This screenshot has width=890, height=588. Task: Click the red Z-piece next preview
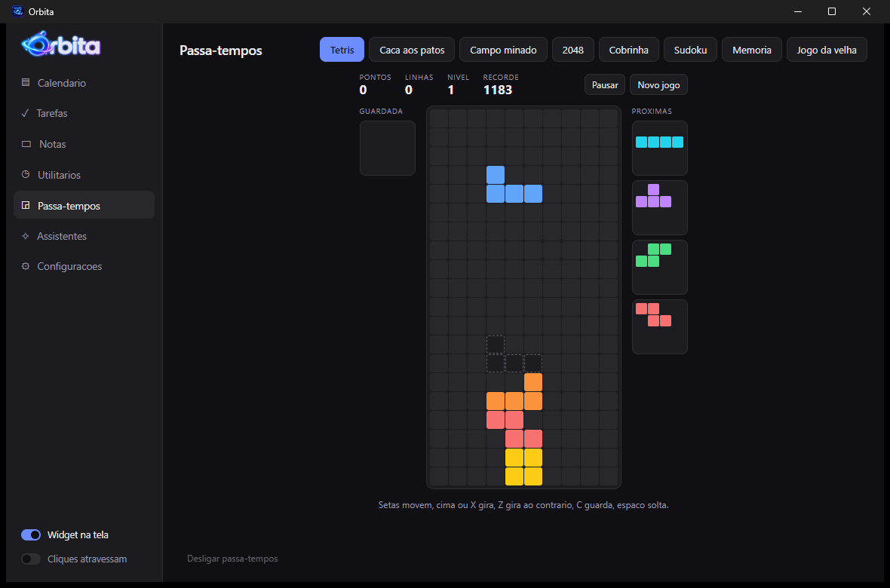point(654,315)
